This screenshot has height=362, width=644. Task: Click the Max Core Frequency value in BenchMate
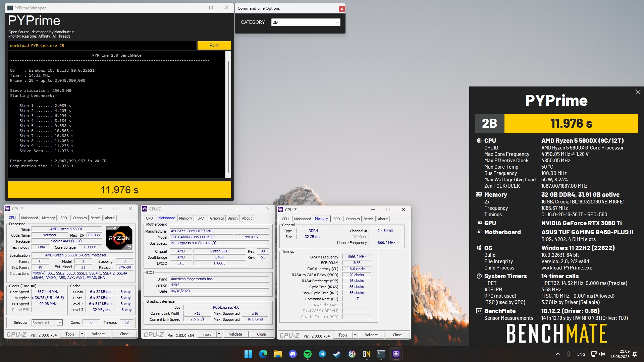coord(565,154)
